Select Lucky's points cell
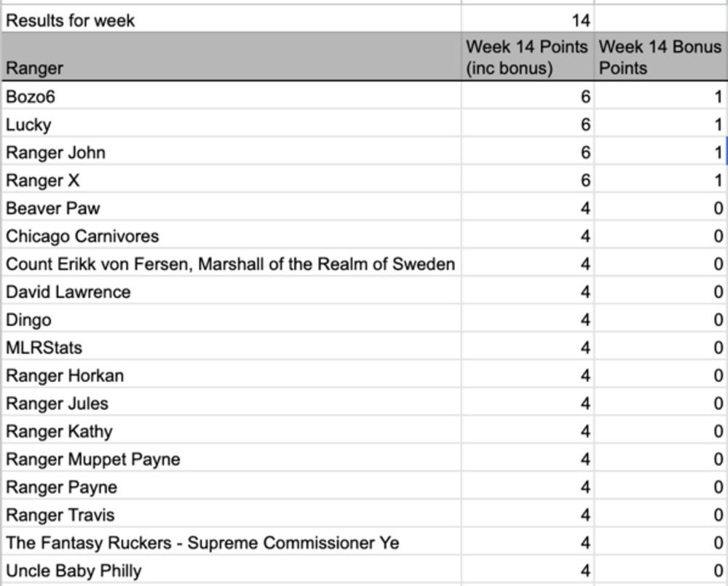This screenshot has height=586, width=728. pyautogui.click(x=527, y=124)
